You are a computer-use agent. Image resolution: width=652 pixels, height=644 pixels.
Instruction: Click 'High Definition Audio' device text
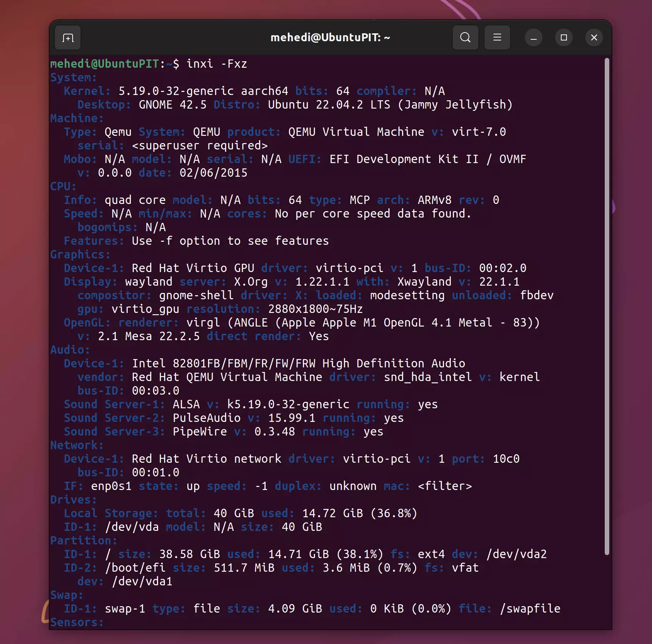(394, 363)
